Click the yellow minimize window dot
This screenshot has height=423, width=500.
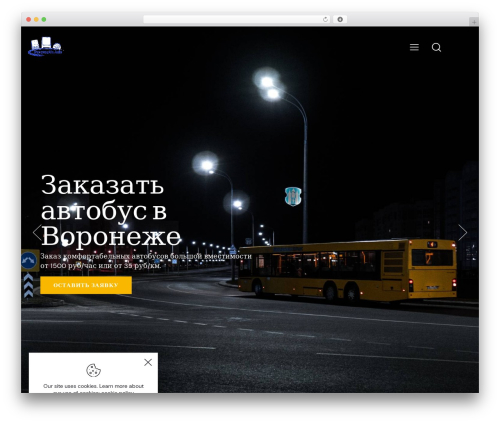36,19
